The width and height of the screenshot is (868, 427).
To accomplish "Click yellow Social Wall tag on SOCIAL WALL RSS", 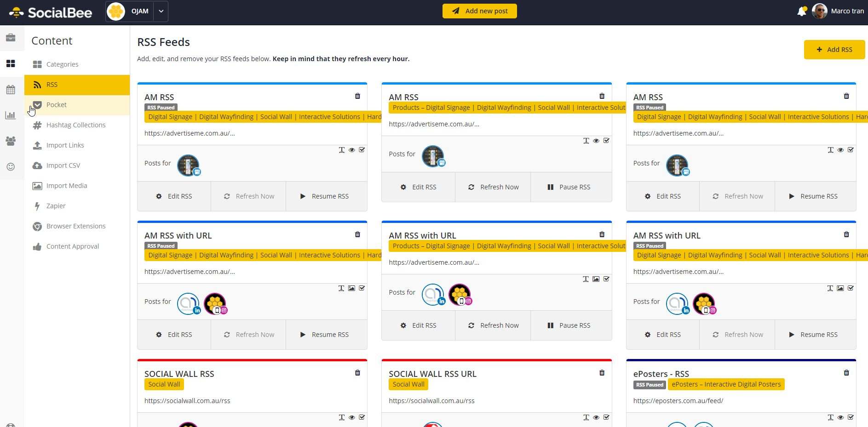I will 164,384.
